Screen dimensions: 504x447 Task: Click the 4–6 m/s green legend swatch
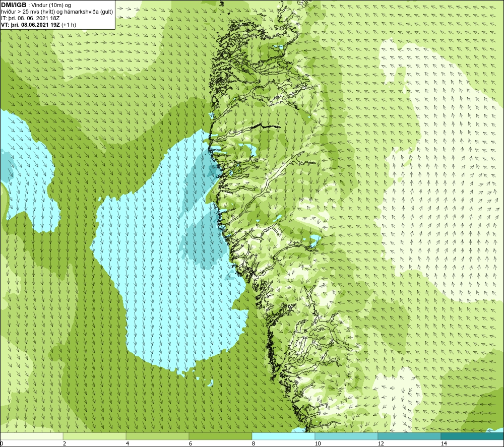157,436
